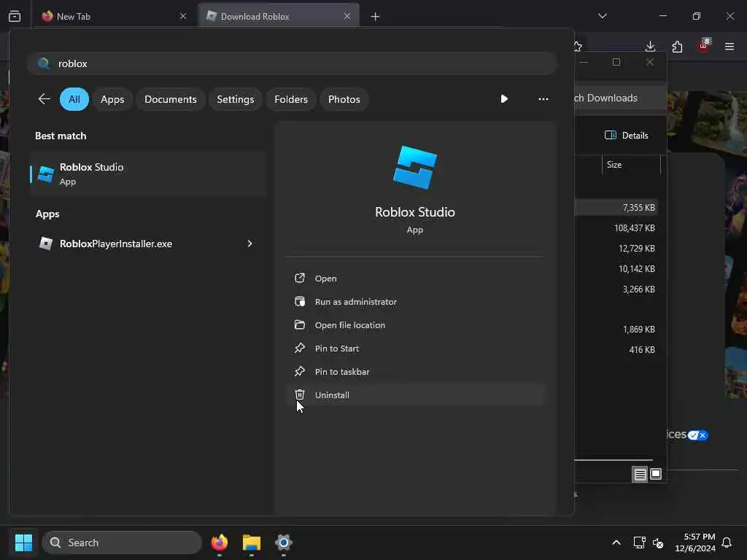
Task: Switch to the Apps filter
Action: (x=112, y=99)
